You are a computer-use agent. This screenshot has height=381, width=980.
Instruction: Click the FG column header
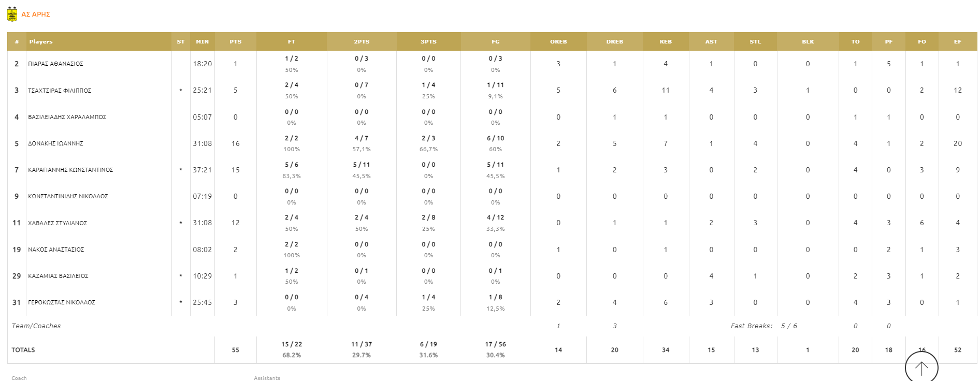[495, 42]
